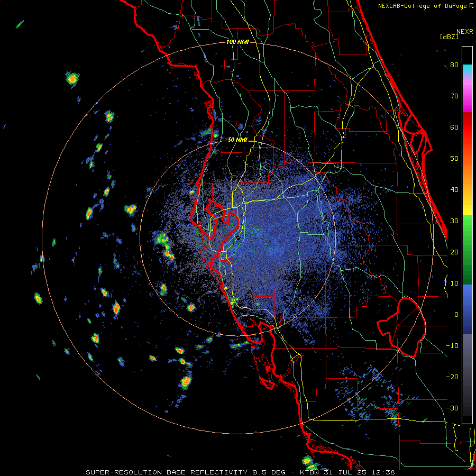Click the SUPER-RESOLUTION BASE REFLECTIVITY caption text
476x476 pixels.
[166, 472]
